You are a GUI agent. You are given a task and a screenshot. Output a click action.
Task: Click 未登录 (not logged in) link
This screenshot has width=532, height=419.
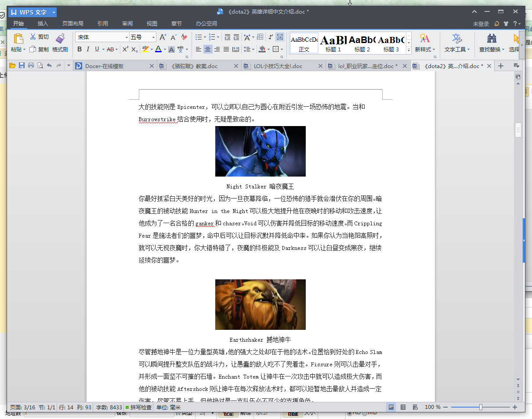point(481,24)
